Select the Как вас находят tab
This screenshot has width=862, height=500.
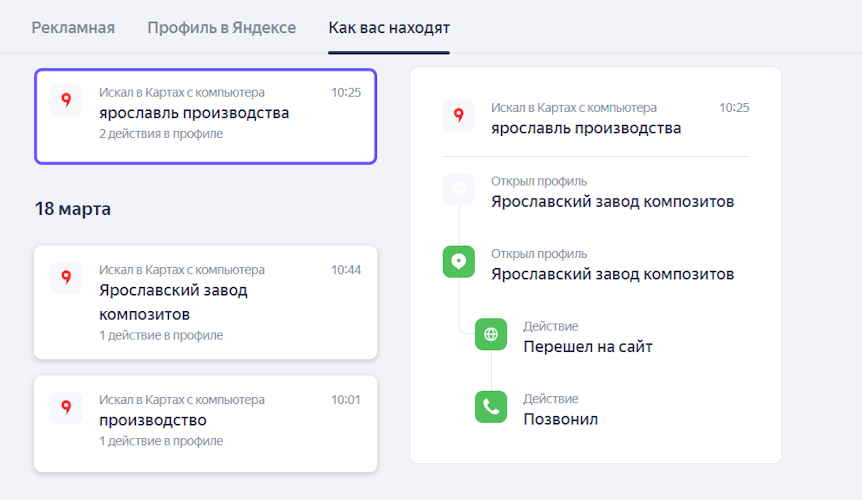389,27
